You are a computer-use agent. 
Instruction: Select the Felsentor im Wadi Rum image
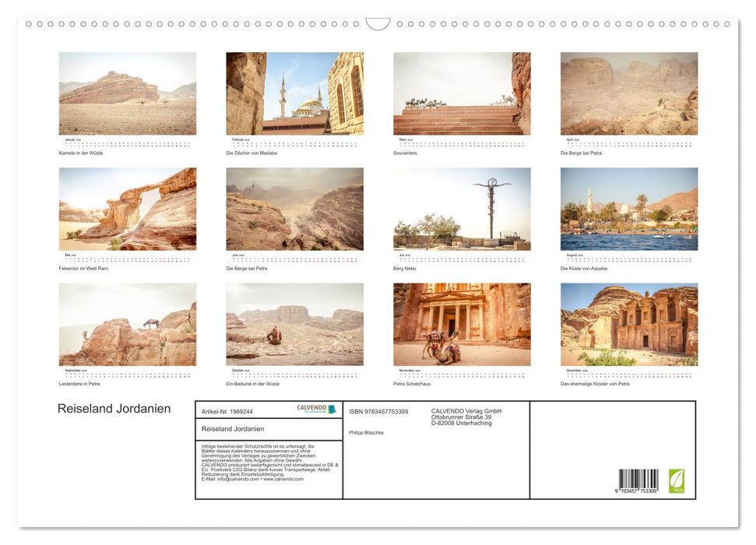click(128, 209)
